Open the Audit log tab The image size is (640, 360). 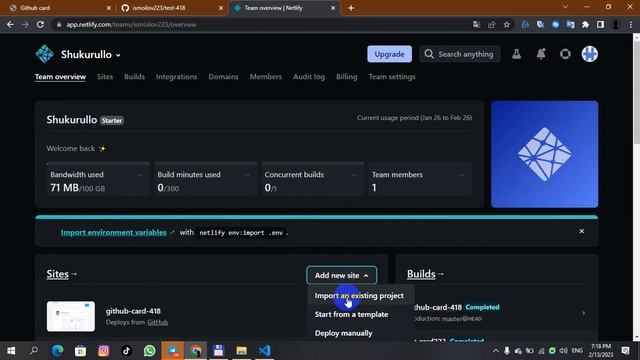309,77
